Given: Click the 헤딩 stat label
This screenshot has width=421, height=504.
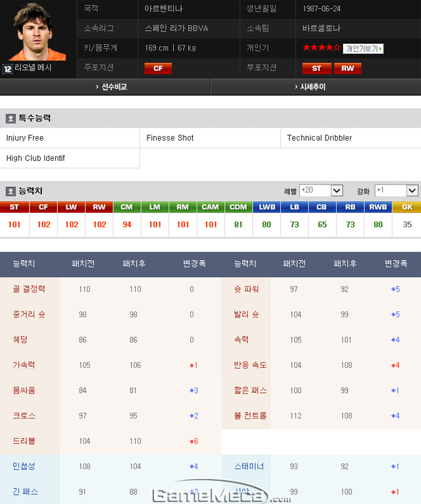Looking at the screenshot, I should pyautogui.click(x=20, y=340).
